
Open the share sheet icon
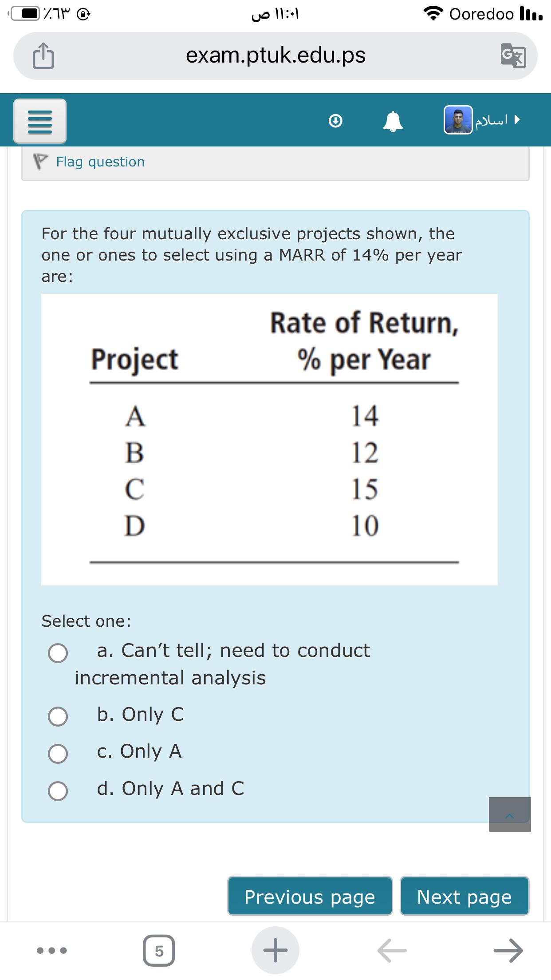pos(43,56)
